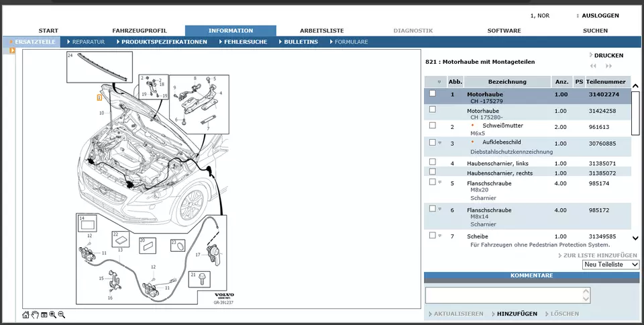Click inside the Kommentare text field
The height and width of the screenshot is (325, 644).
click(x=506, y=295)
